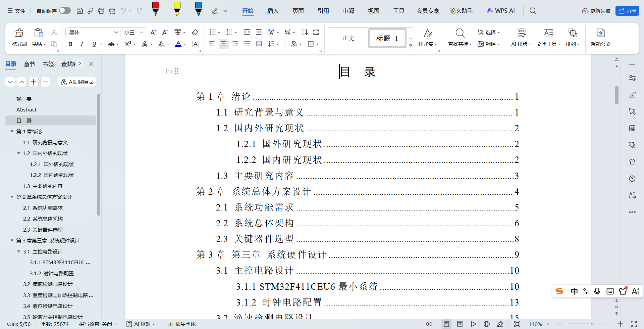Click Decrease indent icon
The image size is (644, 329).
coord(247,32)
